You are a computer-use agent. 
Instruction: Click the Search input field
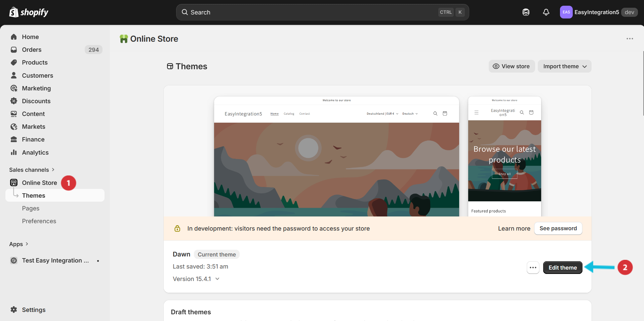pyautogui.click(x=322, y=12)
